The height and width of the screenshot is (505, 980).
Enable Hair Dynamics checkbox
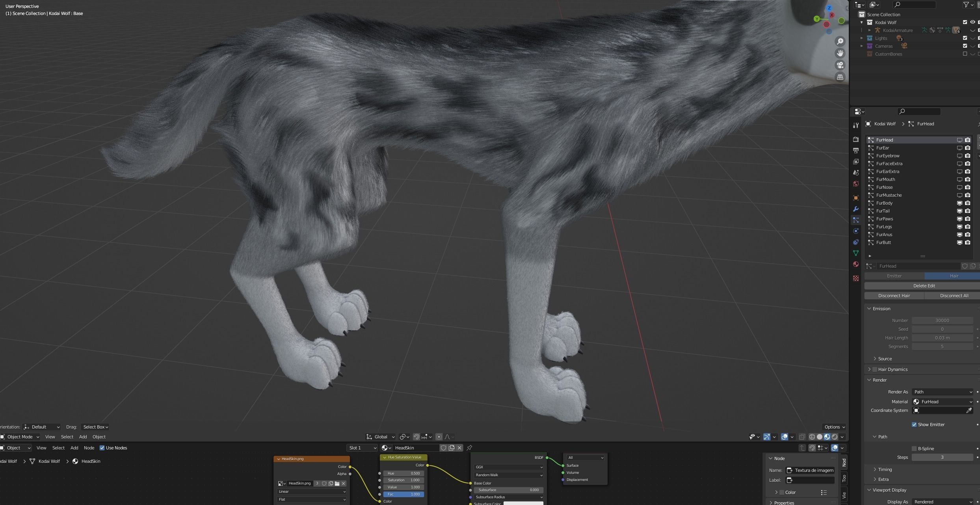(x=875, y=369)
